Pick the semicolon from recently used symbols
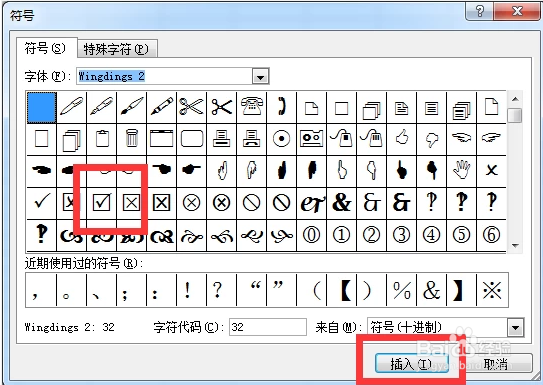The image size is (543, 385). [x=132, y=290]
